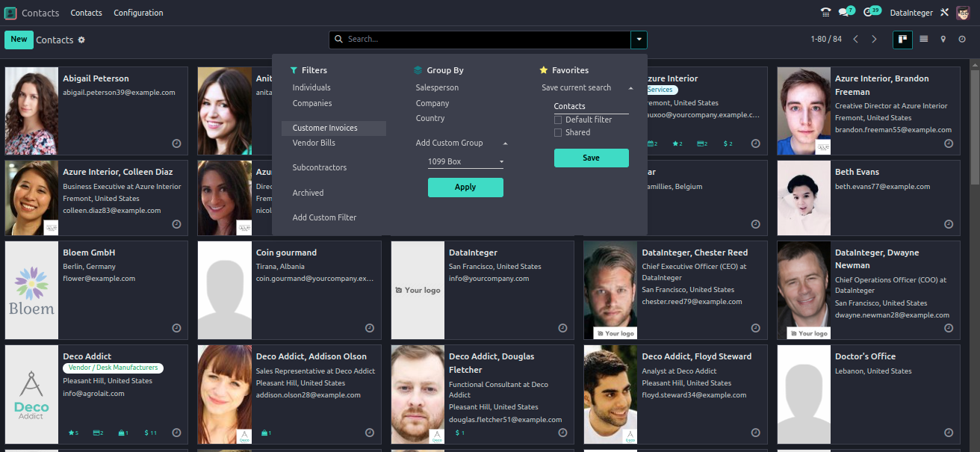Screen dimensions: 980x452
Task: Click the Apply button
Action: tap(465, 188)
